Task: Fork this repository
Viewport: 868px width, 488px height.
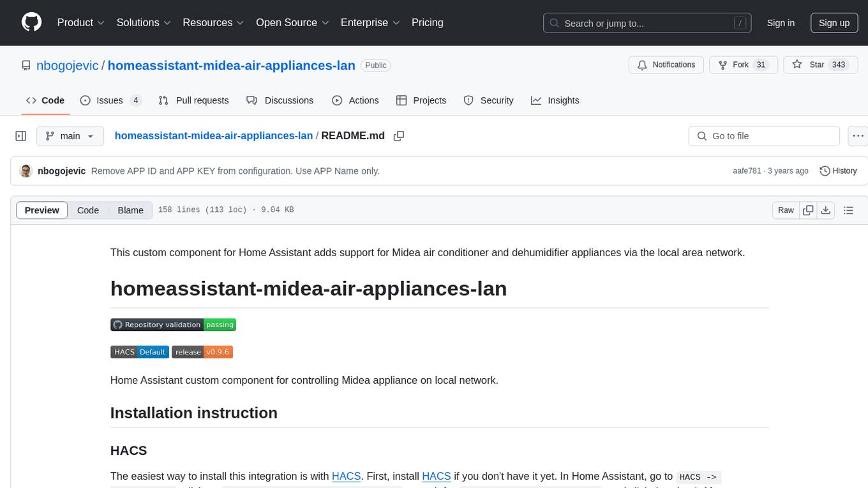Action: (x=743, y=65)
